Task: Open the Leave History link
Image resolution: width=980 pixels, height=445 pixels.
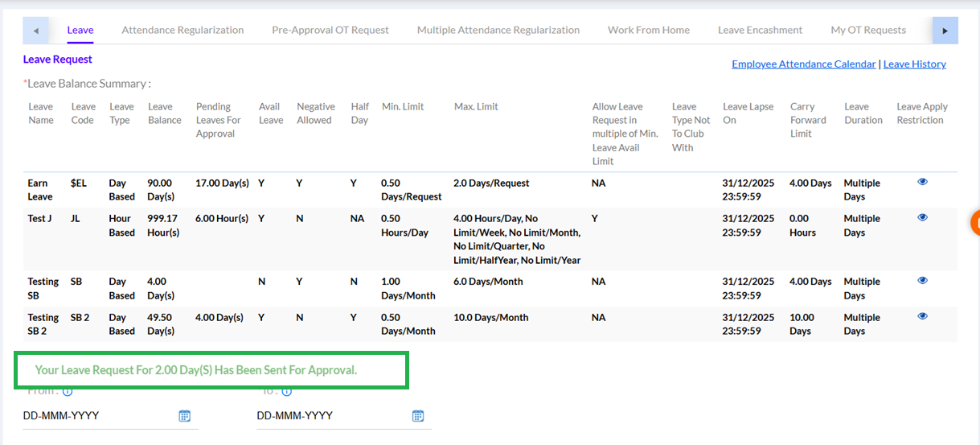Action: (x=914, y=64)
